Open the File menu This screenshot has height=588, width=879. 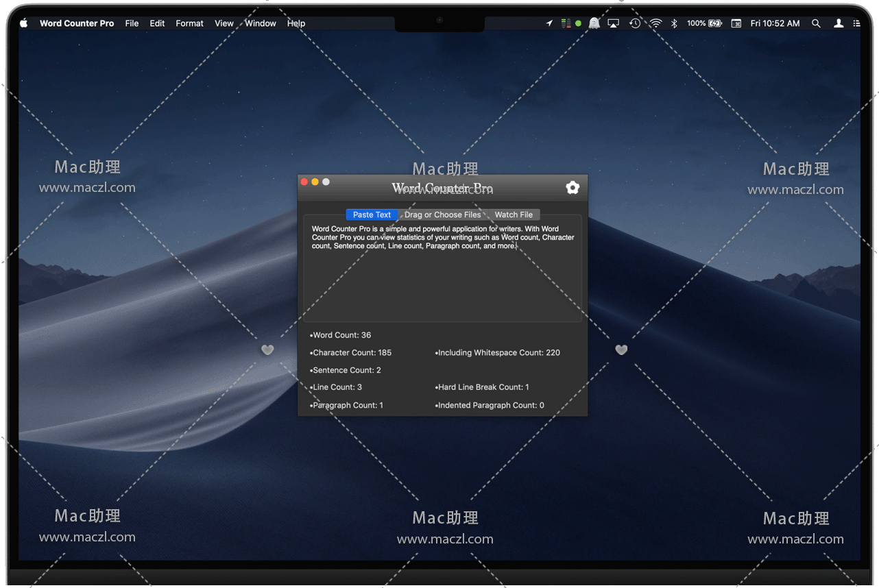(132, 23)
